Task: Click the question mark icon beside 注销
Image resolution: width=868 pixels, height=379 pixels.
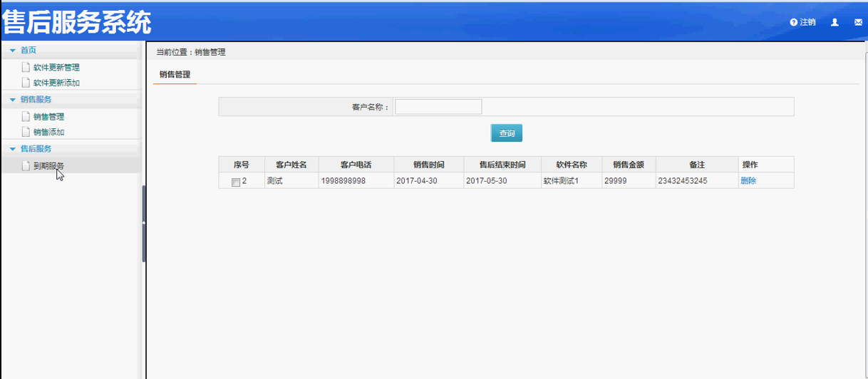Action: tap(793, 22)
